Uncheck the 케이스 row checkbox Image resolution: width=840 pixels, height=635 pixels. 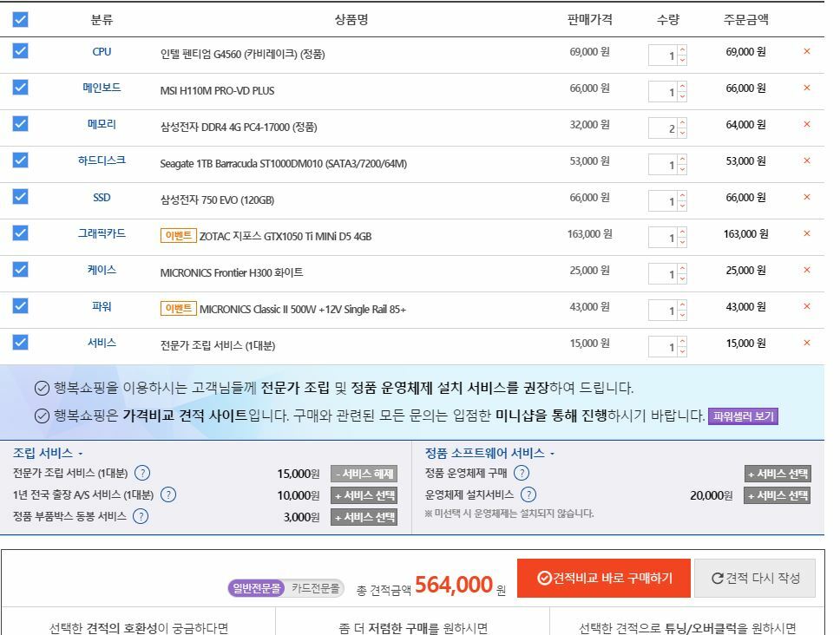(20, 269)
